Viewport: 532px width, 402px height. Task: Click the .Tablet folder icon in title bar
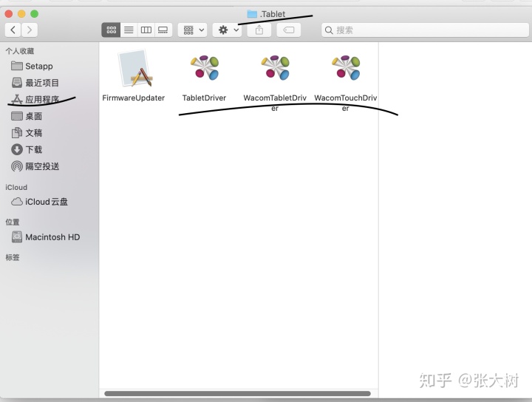[x=252, y=14]
